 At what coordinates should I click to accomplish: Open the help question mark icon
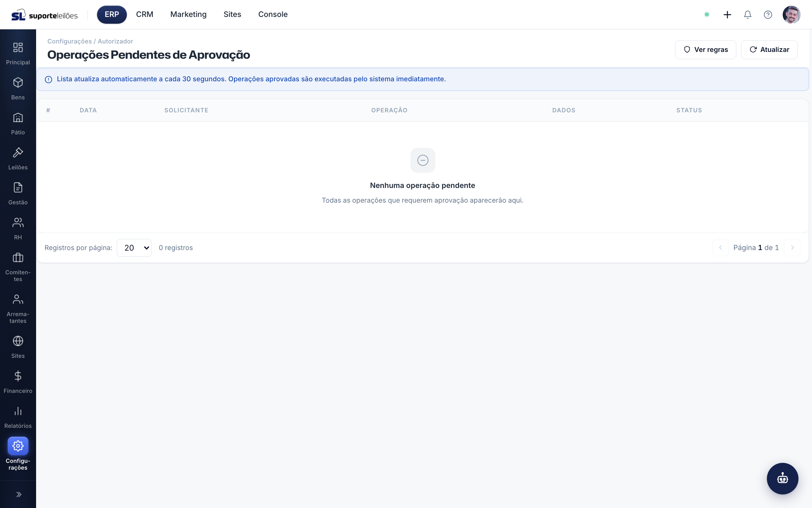(768, 14)
